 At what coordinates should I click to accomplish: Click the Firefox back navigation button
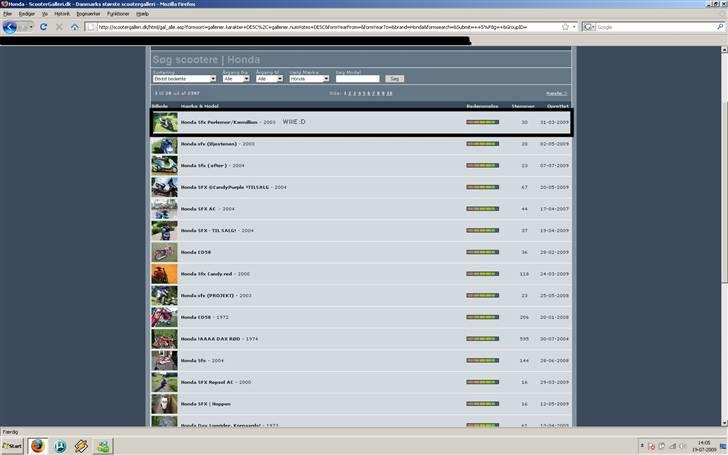(10, 27)
